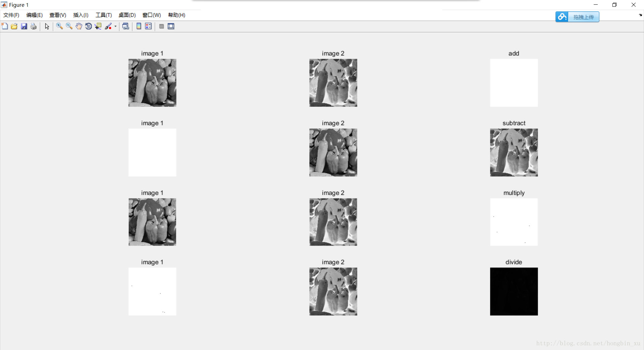Restore down the Figure 1 window

[614, 5]
